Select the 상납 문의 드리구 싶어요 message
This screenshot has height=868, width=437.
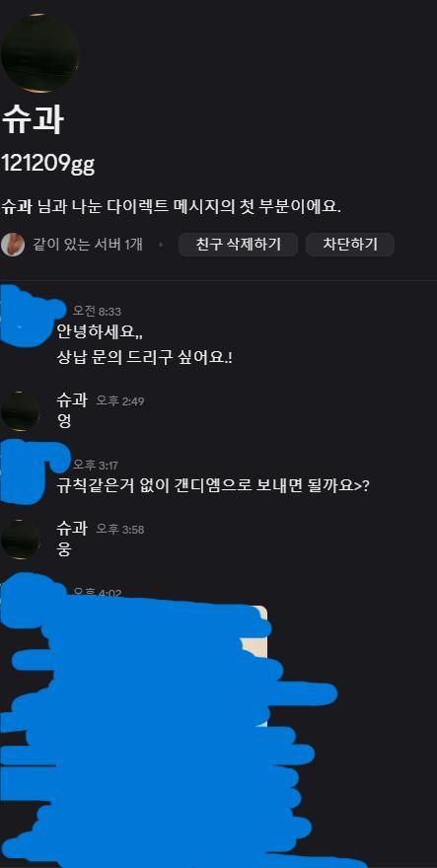tap(145, 358)
